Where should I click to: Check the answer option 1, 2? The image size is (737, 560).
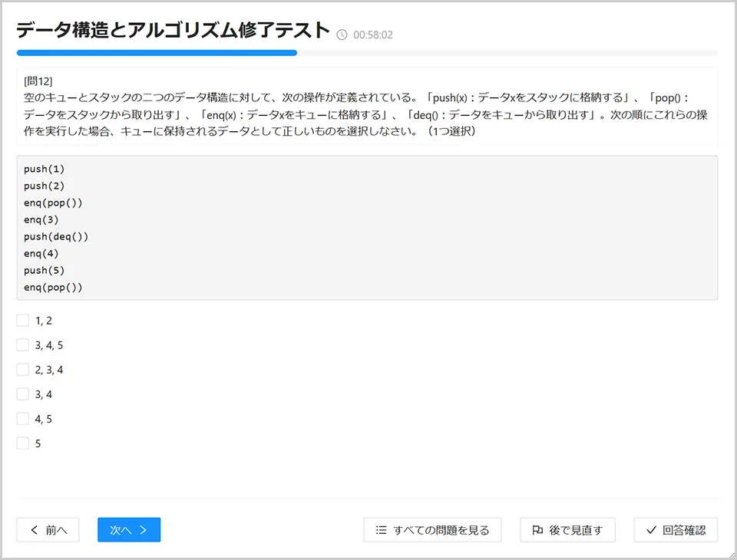(x=23, y=321)
